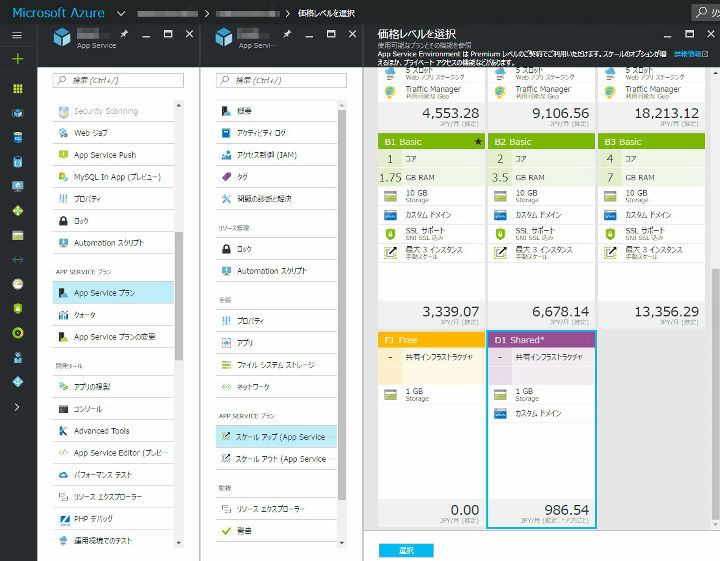
Task: Open Automation スクリプト in second blade
Action: point(276,271)
